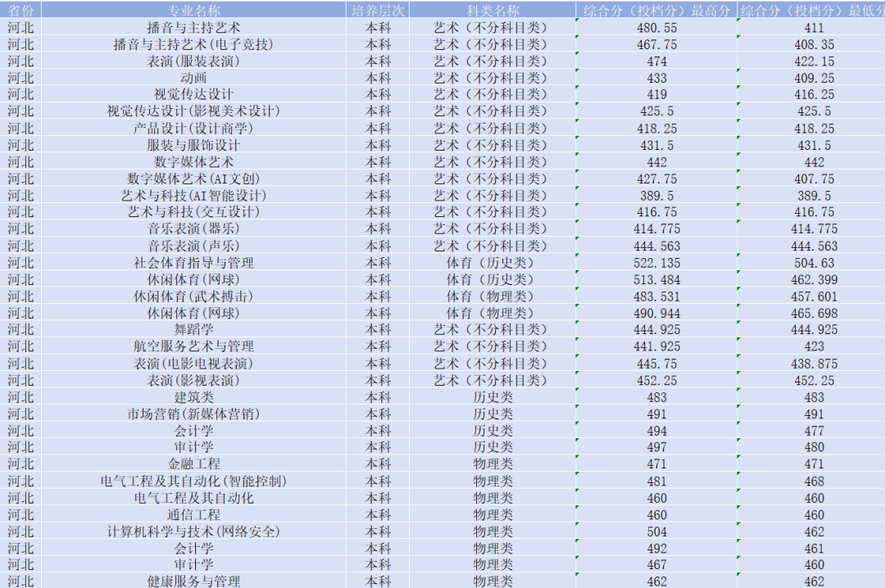Select the cell 休闲体育(武术搏击)
The width and height of the screenshot is (885, 588).
point(193,296)
